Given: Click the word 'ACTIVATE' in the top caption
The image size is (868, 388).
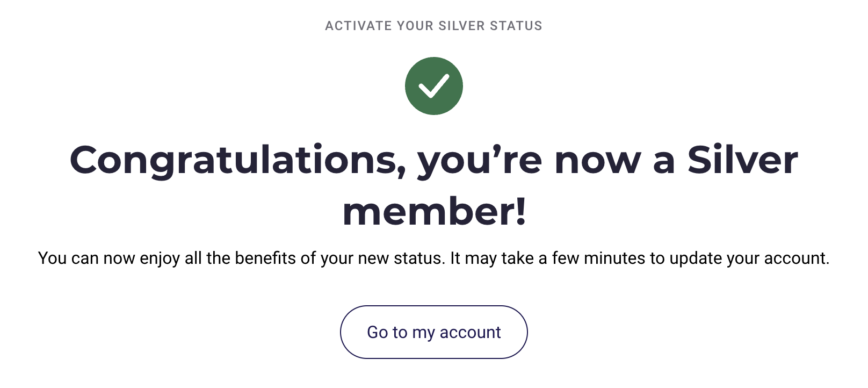Looking at the screenshot, I should (x=358, y=26).
